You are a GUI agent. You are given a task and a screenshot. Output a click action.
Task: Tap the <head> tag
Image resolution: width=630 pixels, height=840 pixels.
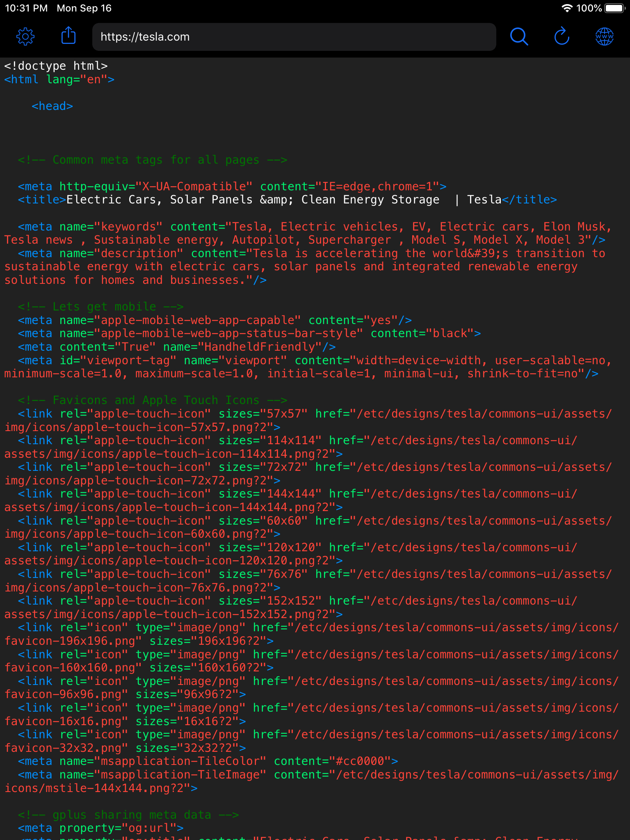point(52,106)
